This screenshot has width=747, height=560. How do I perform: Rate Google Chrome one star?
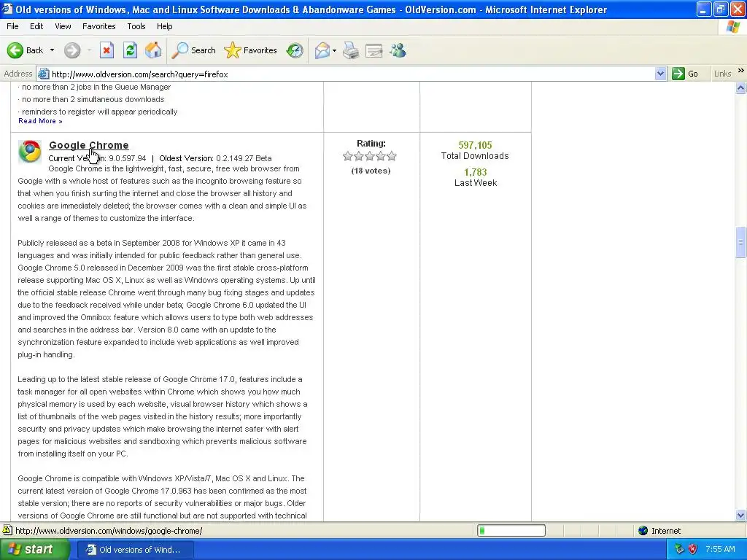coord(348,156)
